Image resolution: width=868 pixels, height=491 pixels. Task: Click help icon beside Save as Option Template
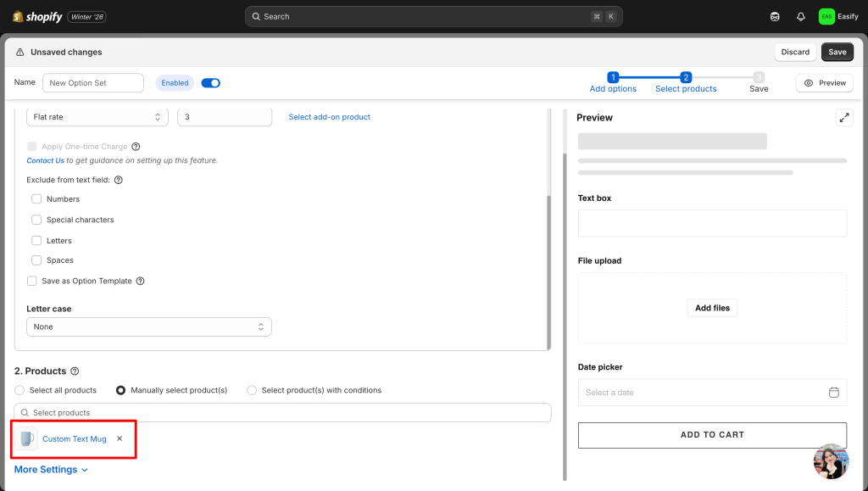[141, 282]
